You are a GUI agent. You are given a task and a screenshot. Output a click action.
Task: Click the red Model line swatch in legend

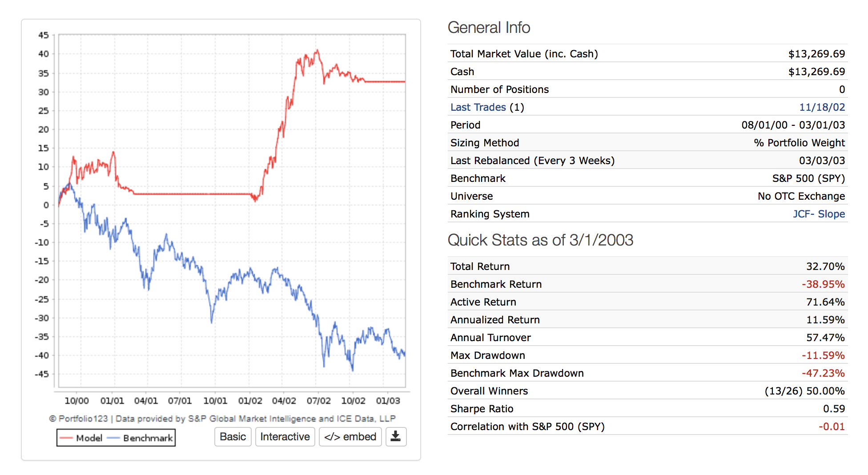click(66, 438)
